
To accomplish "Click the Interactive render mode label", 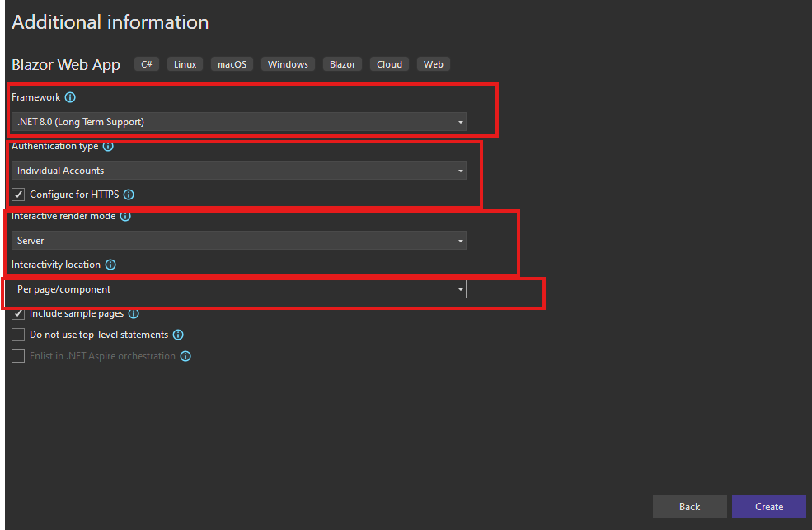I will (x=63, y=216).
